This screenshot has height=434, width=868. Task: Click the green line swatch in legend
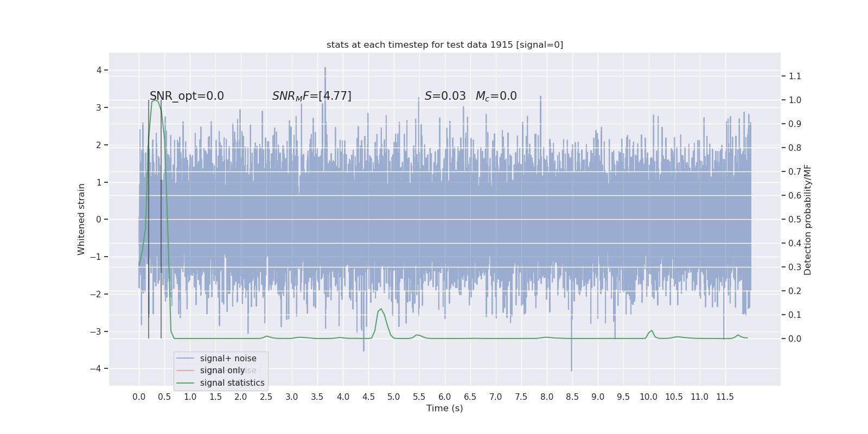click(x=186, y=383)
